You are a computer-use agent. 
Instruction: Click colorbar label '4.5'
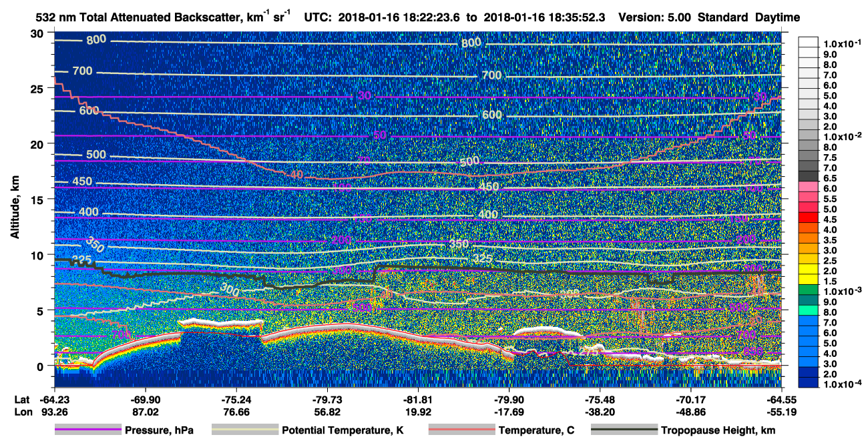coord(830,220)
